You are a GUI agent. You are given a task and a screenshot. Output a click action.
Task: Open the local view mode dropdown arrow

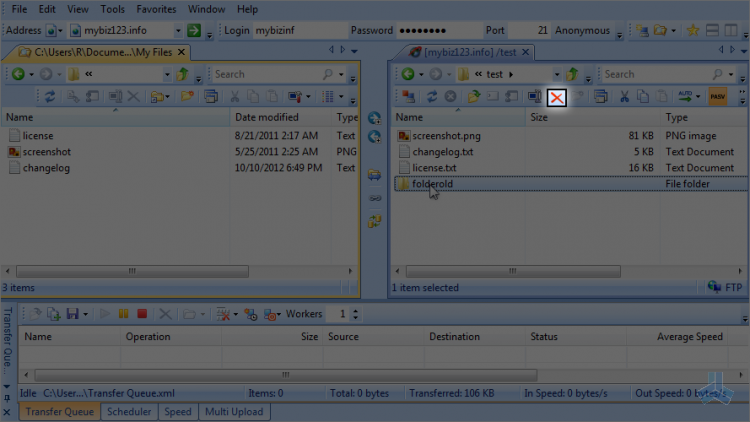pos(341,97)
